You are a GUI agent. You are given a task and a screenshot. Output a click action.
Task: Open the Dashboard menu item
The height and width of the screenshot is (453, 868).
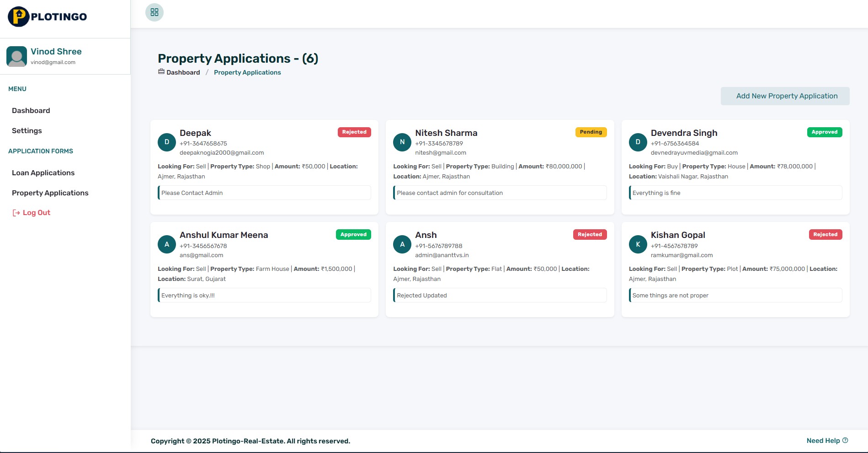coord(31,110)
